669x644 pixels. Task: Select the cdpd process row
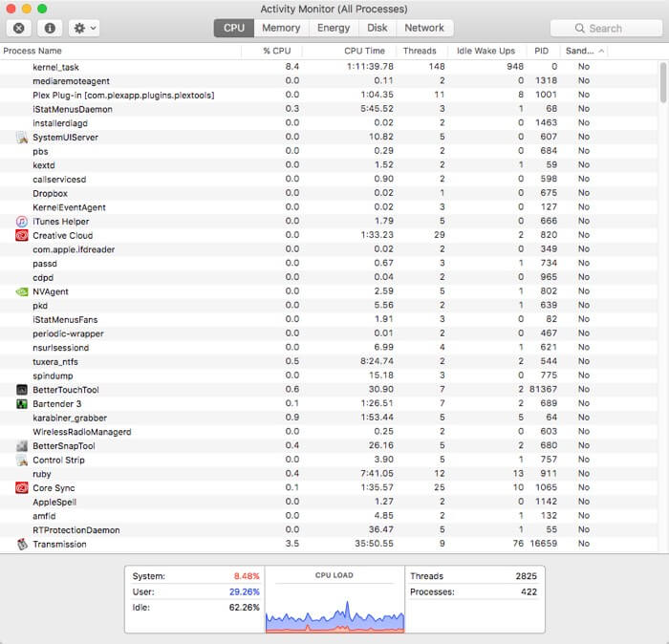coord(329,278)
